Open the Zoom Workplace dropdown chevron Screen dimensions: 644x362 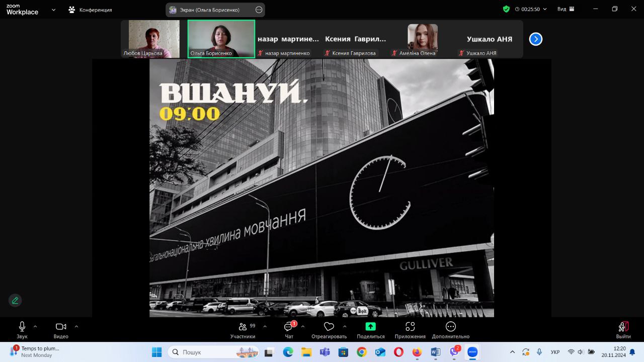pyautogui.click(x=53, y=10)
